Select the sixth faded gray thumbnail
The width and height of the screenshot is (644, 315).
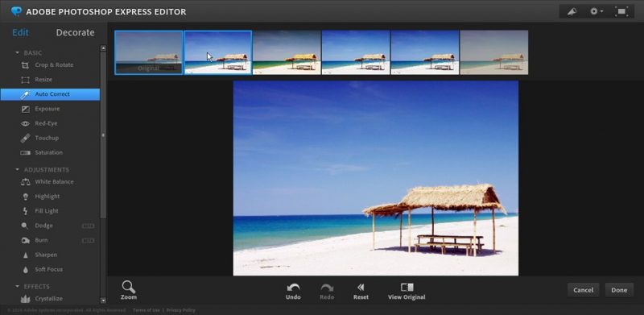(x=494, y=52)
